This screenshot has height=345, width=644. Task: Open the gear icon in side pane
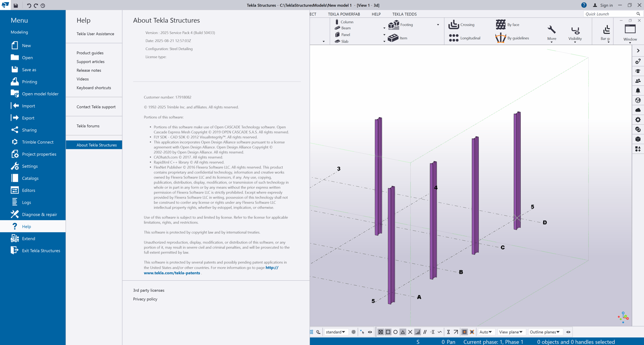tap(638, 120)
